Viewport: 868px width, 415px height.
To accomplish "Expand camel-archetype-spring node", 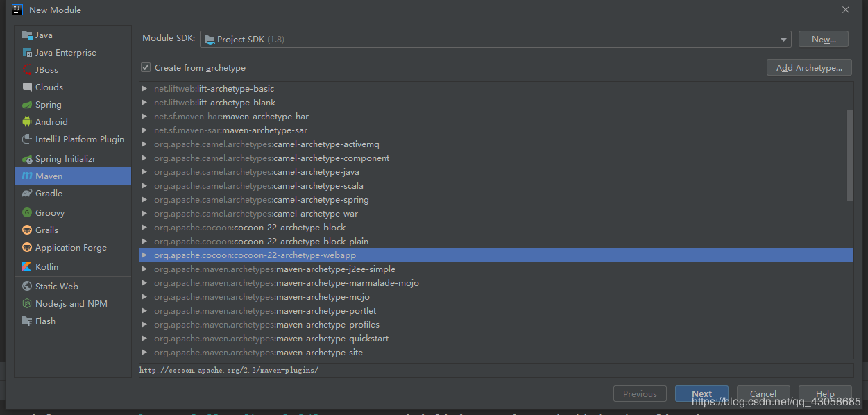I will coord(144,200).
